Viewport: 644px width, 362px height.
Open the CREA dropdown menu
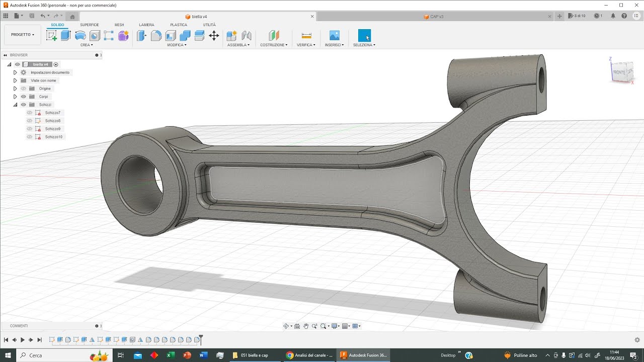[87, 45]
